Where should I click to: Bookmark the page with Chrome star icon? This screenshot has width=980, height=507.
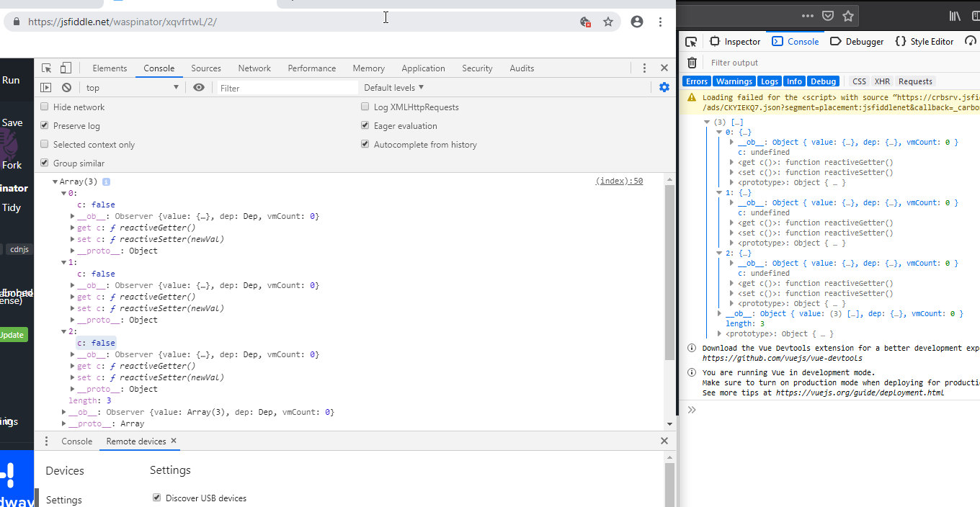(x=608, y=22)
